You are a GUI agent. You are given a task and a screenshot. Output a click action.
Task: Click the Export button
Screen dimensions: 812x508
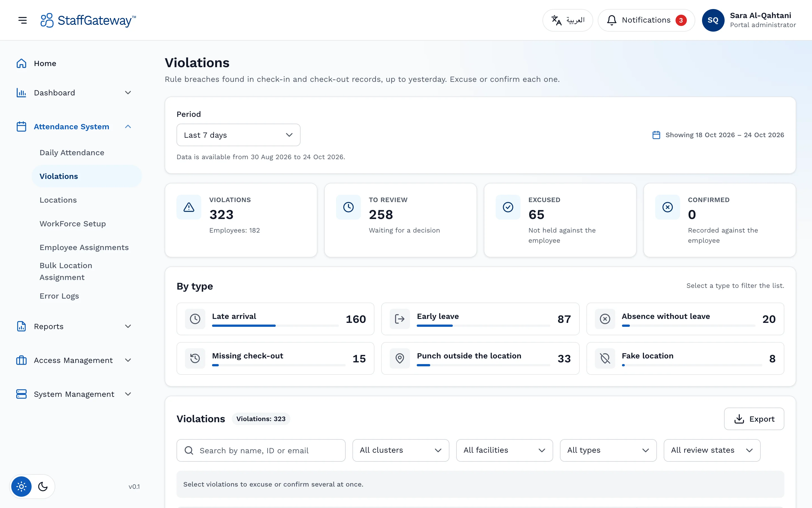[754, 419]
